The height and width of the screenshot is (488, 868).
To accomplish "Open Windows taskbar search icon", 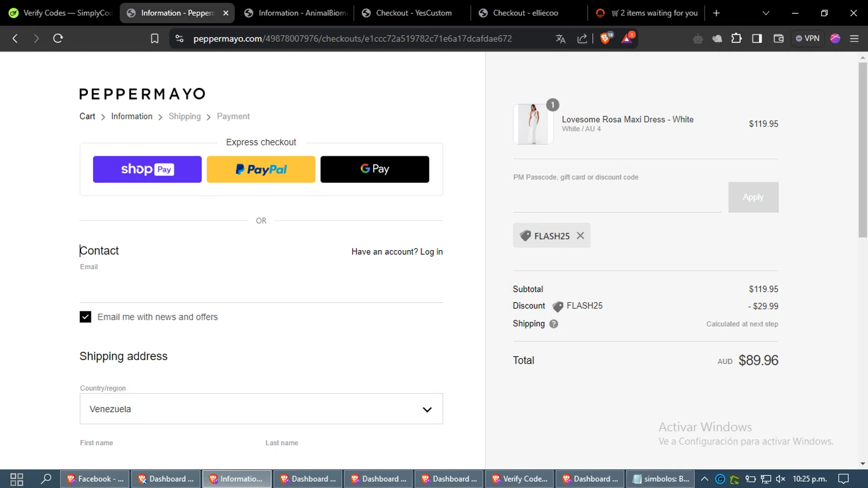I will tap(46, 479).
